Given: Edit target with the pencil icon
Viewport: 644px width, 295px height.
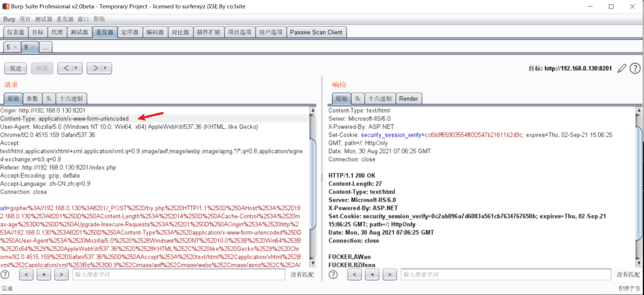Looking at the screenshot, I should (622, 68).
